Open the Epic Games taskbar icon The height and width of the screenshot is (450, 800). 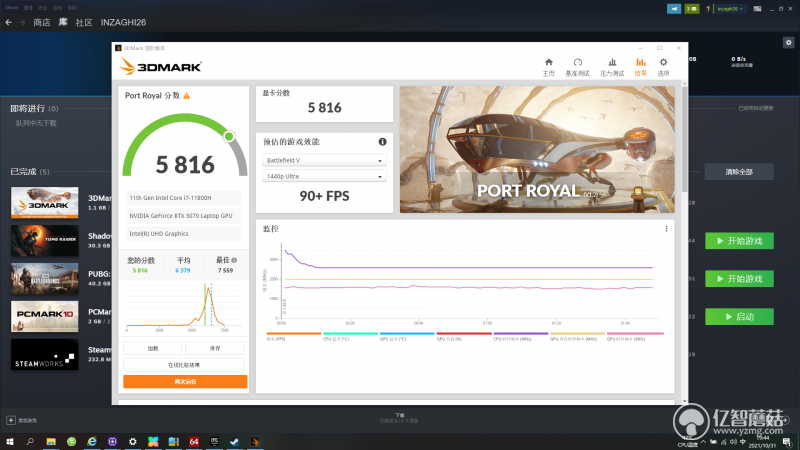click(214, 442)
